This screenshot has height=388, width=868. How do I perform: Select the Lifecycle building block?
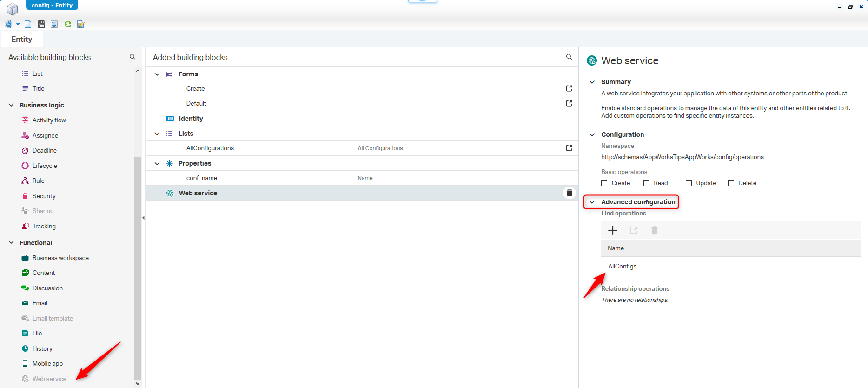pos(45,166)
